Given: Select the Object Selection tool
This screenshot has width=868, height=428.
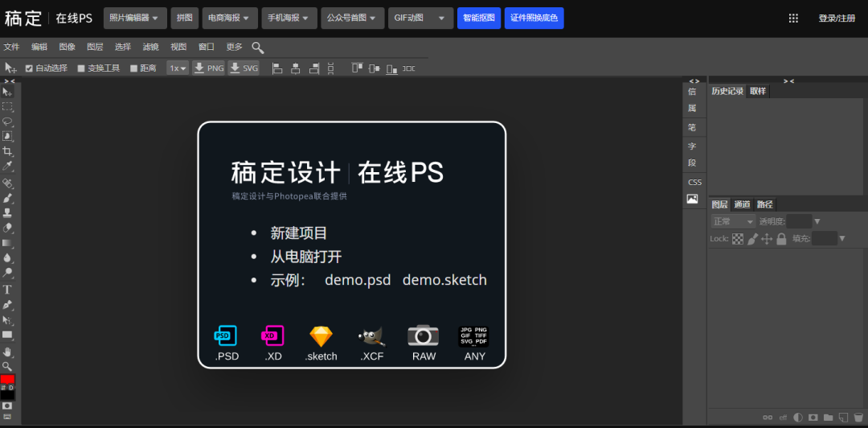Looking at the screenshot, I should point(7,136).
